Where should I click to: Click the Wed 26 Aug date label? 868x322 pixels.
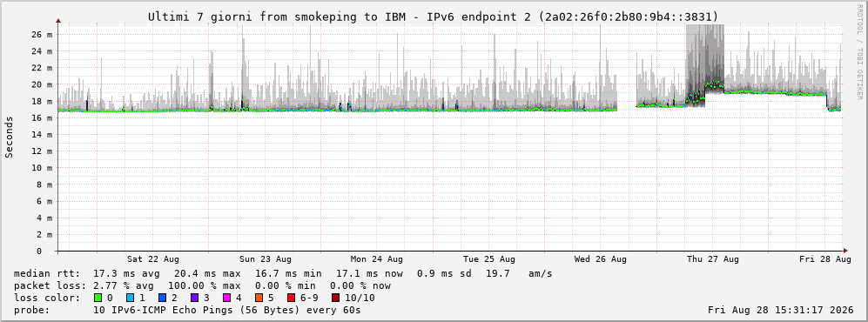tap(601, 259)
